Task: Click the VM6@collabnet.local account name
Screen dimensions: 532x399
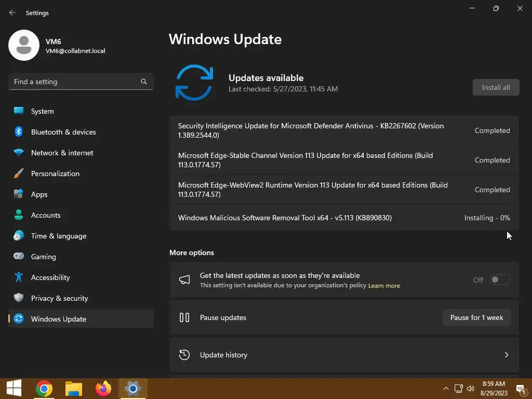Action: coord(75,51)
